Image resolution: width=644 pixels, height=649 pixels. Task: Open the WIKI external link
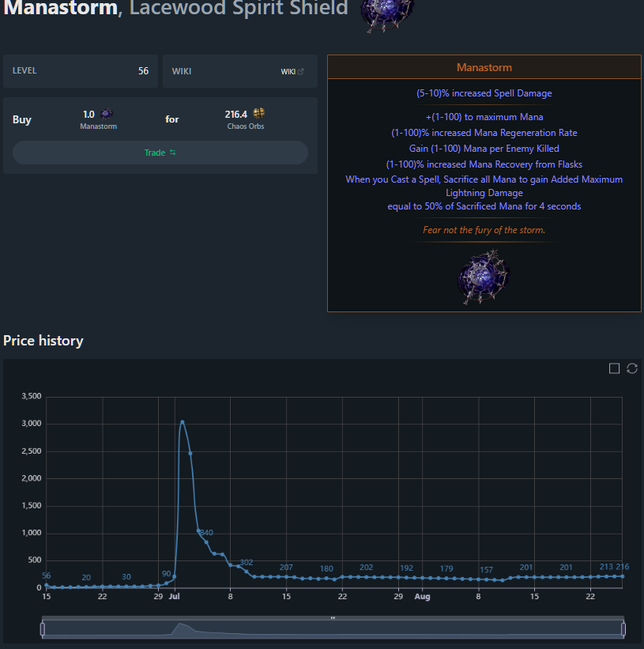pyautogui.click(x=292, y=72)
